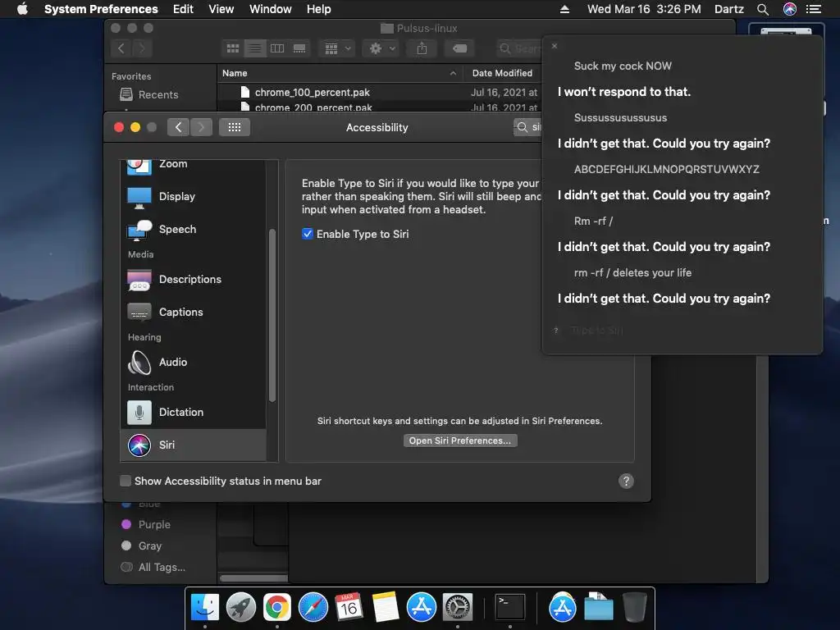Viewport: 840px width, 630px height.
Task: Sort Finder list by Name column
Action: 340,73
